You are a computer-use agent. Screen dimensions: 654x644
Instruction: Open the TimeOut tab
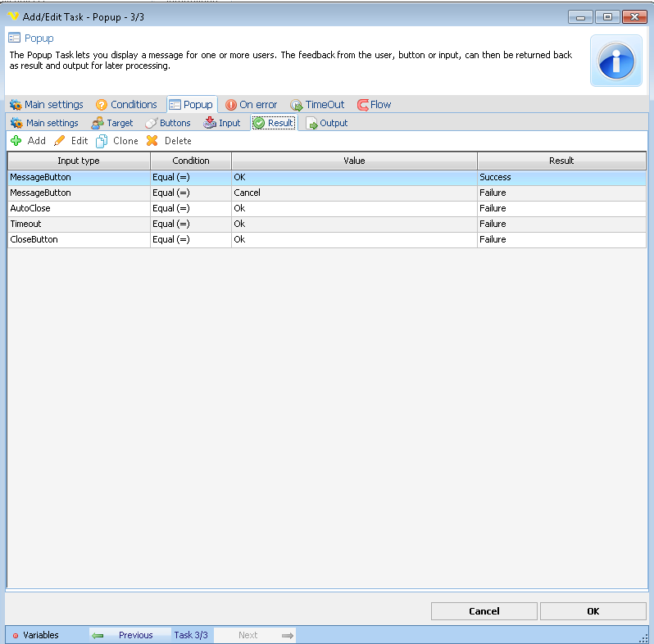point(317,105)
